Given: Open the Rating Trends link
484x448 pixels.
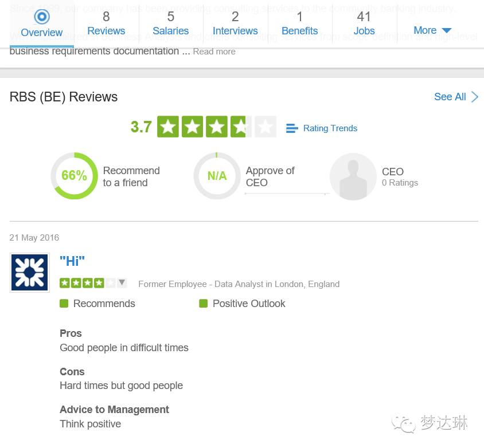Looking at the screenshot, I should click(330, 128).
